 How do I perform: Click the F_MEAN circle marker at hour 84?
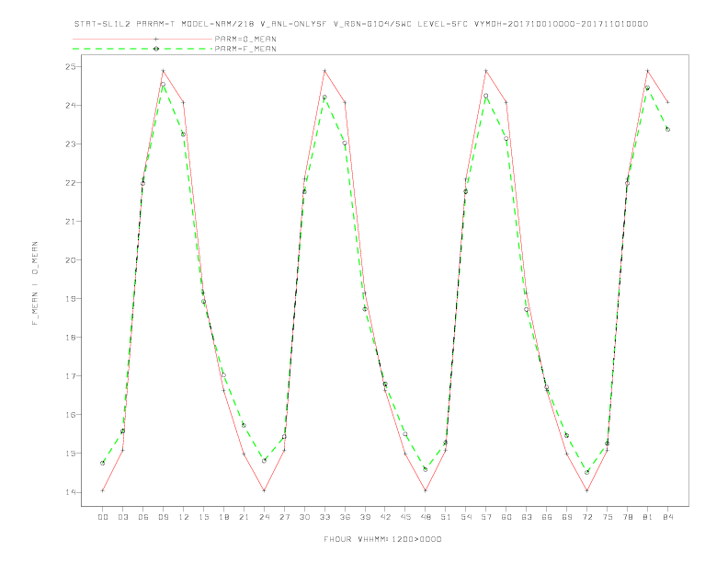coord(667,130)
